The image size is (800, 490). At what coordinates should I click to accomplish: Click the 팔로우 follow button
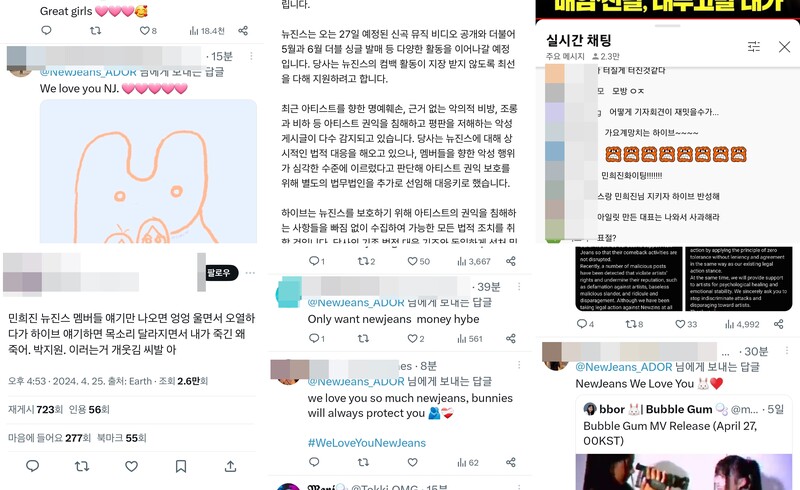(218, 273)
